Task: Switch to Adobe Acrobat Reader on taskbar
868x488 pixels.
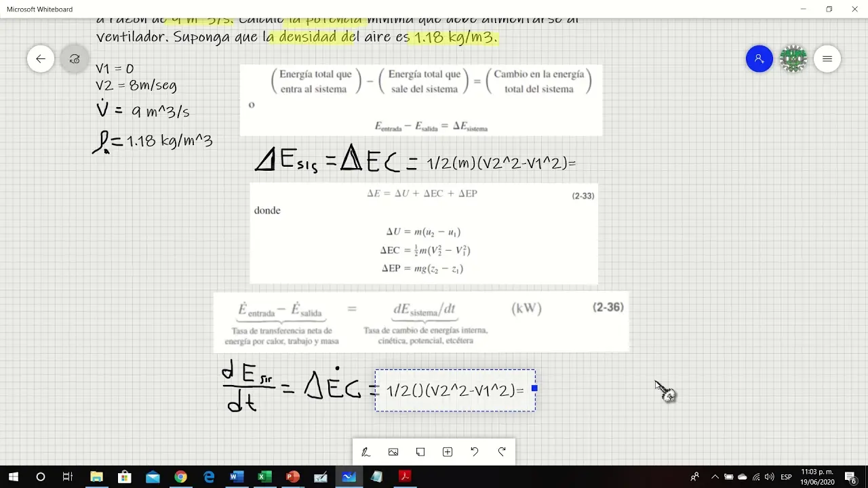Action: click(405, 477)
